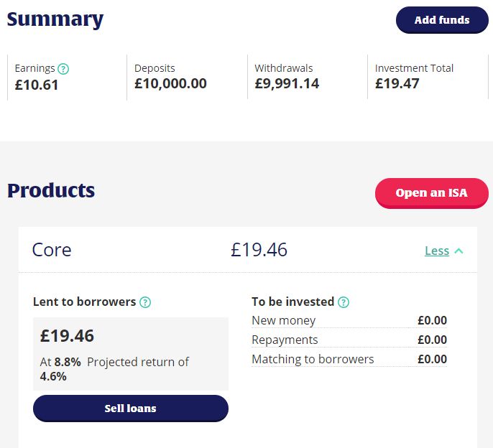Click the £19.46 lent to borrowers amount
Viewport: 493px width, 448px height.
click(x=67, y=336)
